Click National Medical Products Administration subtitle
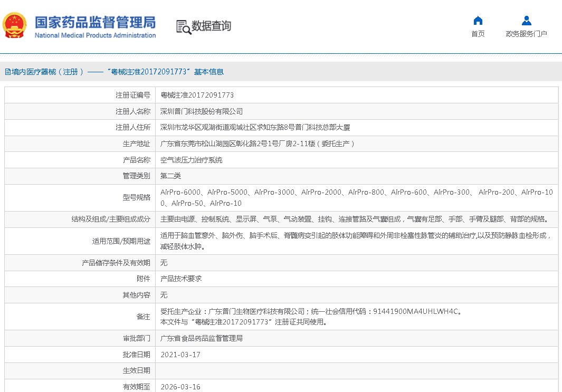The height and width of the screenshot is (392, 562). [95, 36]
